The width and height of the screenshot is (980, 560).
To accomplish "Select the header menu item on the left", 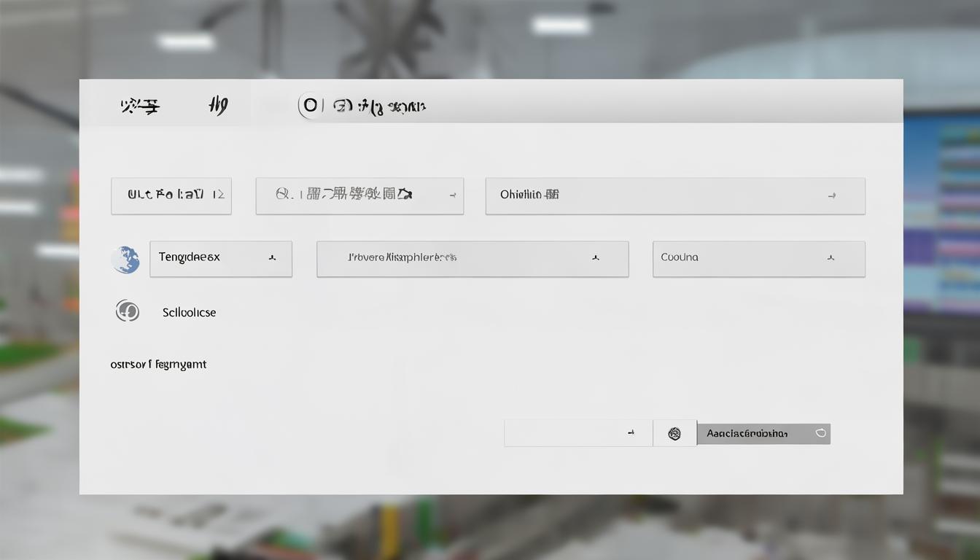I will click(139, 104).
